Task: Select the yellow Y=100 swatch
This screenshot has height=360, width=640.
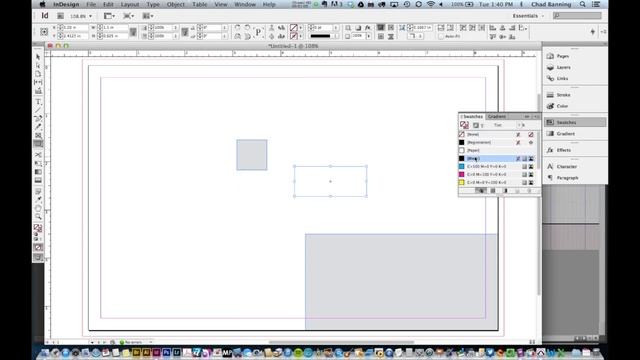Action: pos(497,182)
